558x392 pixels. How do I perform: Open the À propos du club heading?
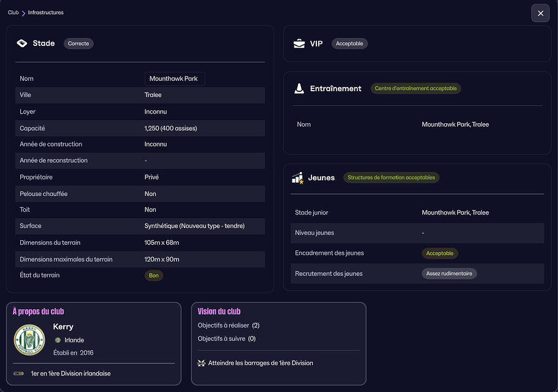tap(39, 311)
